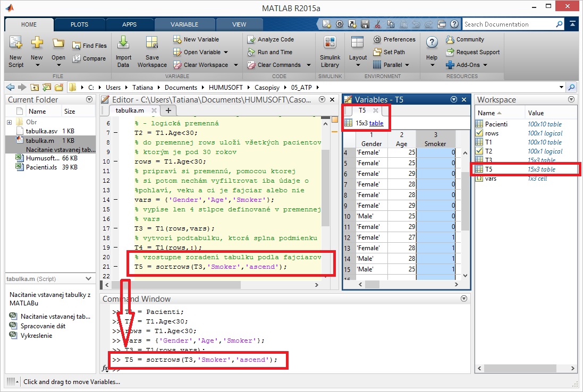
Task: Open MATLAB Preferences
Action: coord(394,39)
